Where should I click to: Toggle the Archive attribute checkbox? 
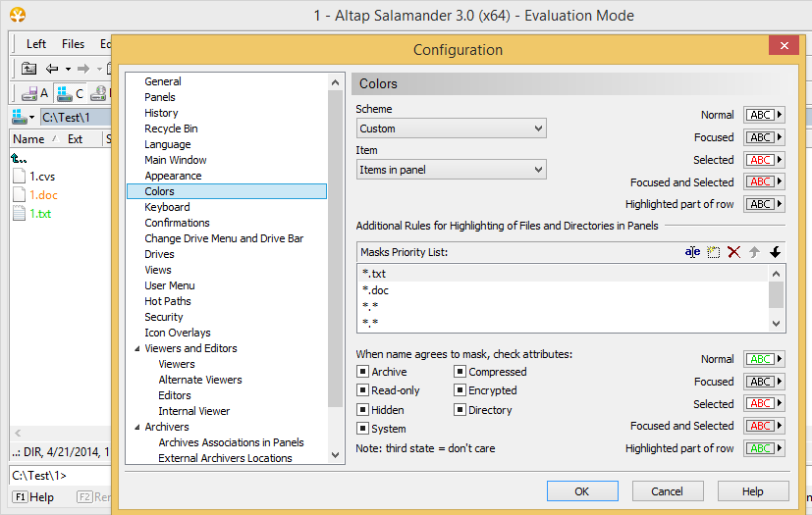pos(362,372)
